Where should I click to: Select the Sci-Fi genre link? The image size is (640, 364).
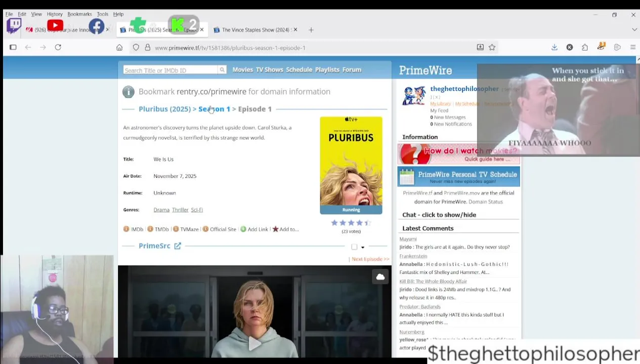click(197, 210)
